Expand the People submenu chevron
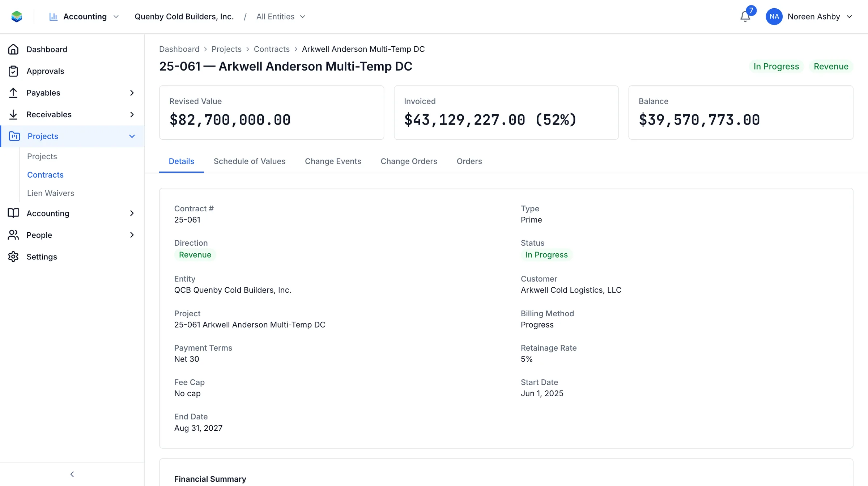Screen dimensions: 868x486 click(132, 235)
